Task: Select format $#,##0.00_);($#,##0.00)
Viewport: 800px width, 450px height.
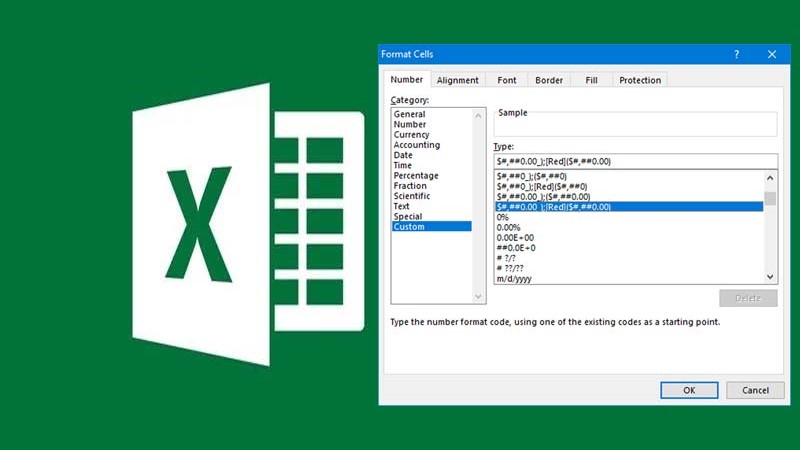Action: click(629, 197)
